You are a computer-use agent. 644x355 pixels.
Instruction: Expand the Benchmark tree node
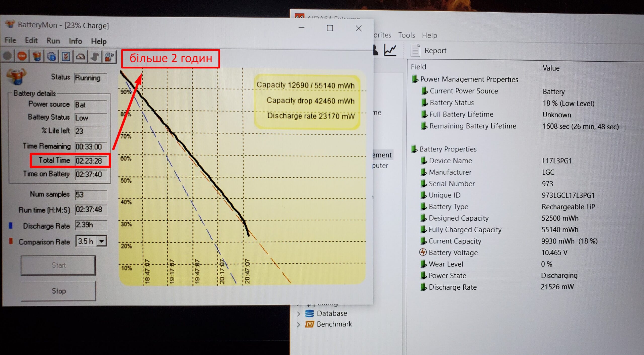point(299,324)
